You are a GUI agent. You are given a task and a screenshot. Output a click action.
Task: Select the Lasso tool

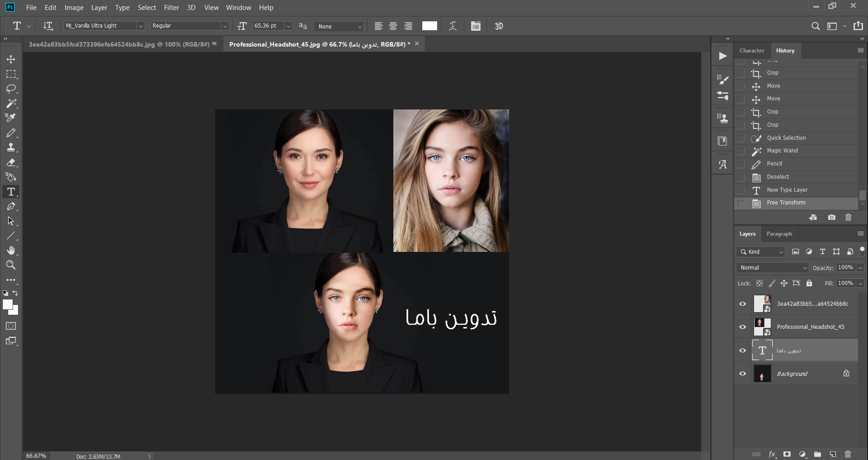11,89
